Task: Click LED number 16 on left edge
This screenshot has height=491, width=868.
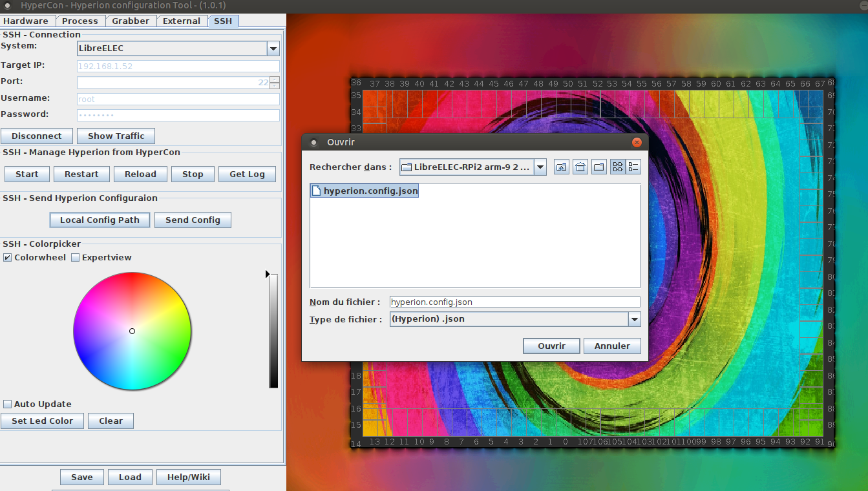Action: pyautogui.click(x=356, y=408)
